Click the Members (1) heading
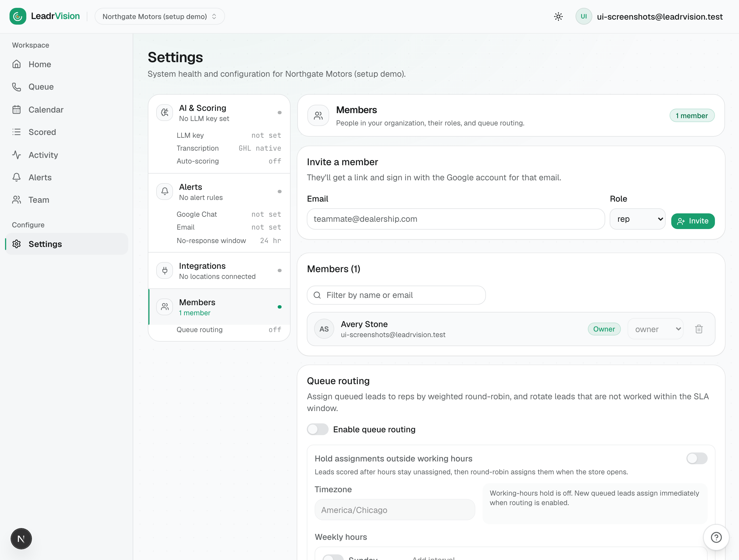The width and height of the screenshot is (739, 560). [333, 269]
